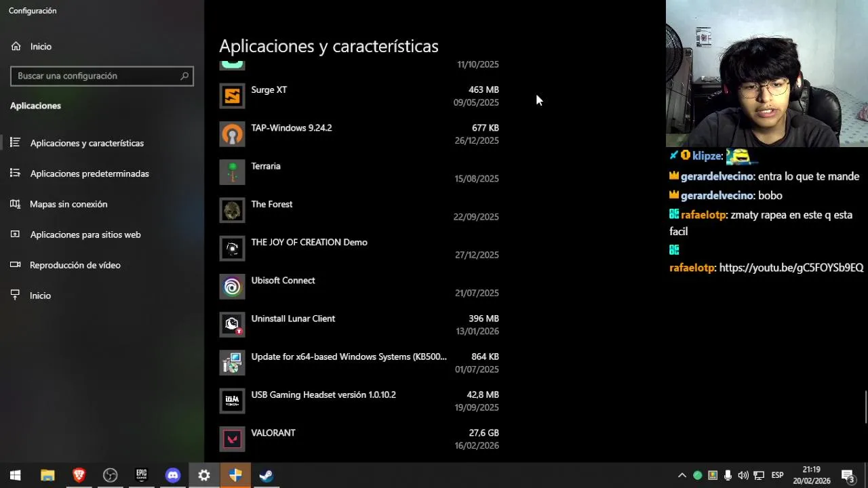Click the Windows update KB500 icon

click(x=232, y=363)
